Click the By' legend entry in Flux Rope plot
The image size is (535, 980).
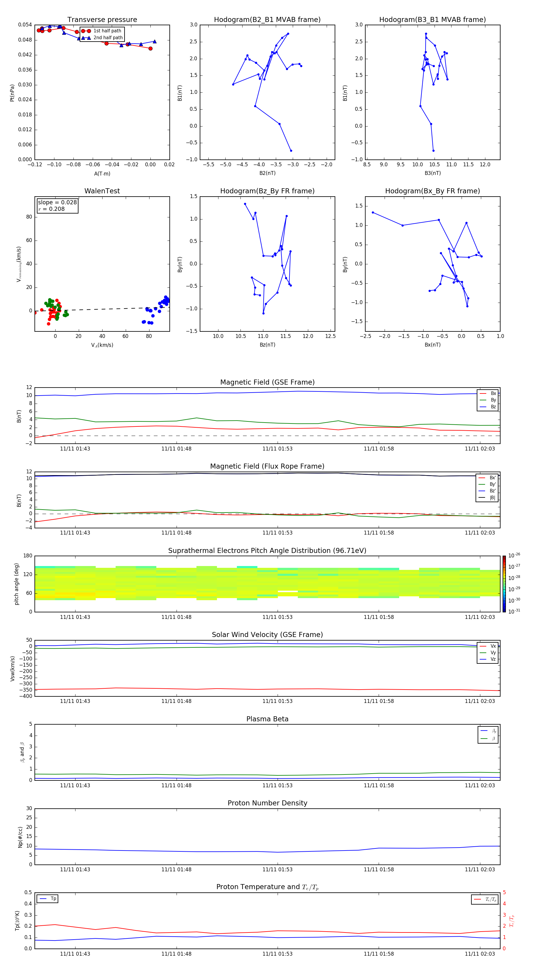pos(487,484)
